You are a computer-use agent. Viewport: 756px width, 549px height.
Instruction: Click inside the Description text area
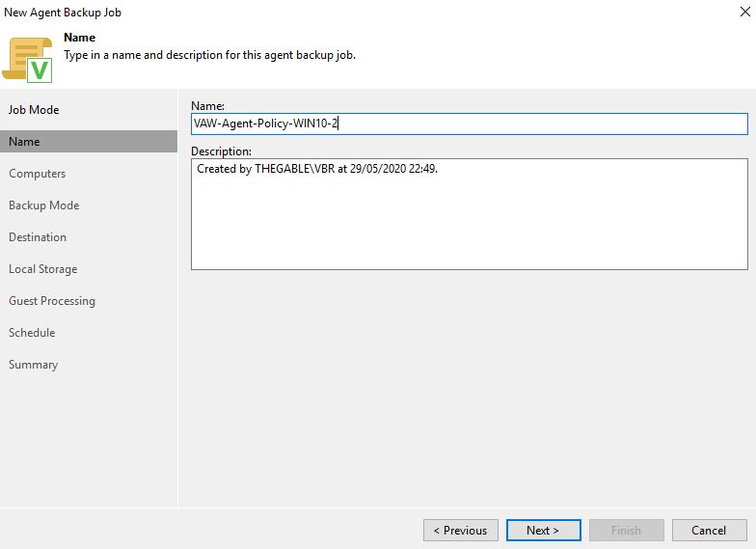tap(469, 214)
